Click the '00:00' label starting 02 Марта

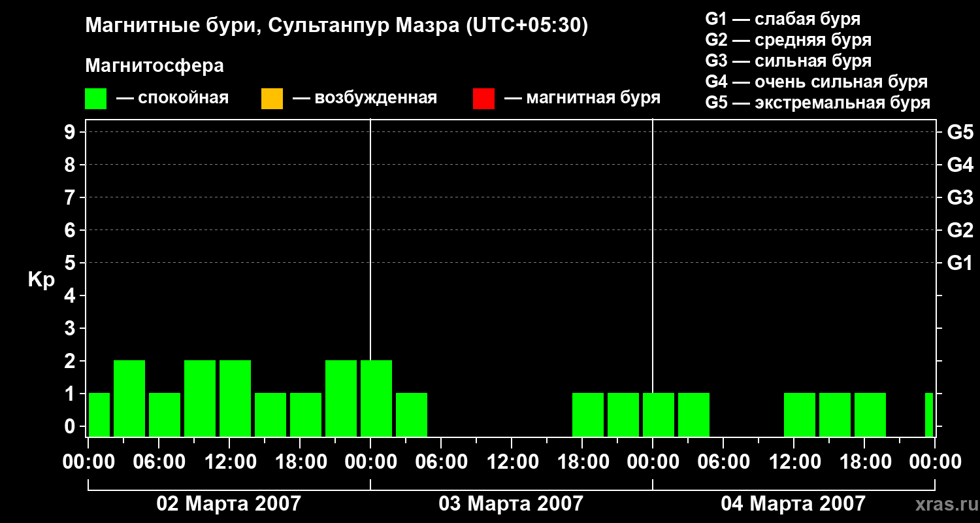coord(88,462)
